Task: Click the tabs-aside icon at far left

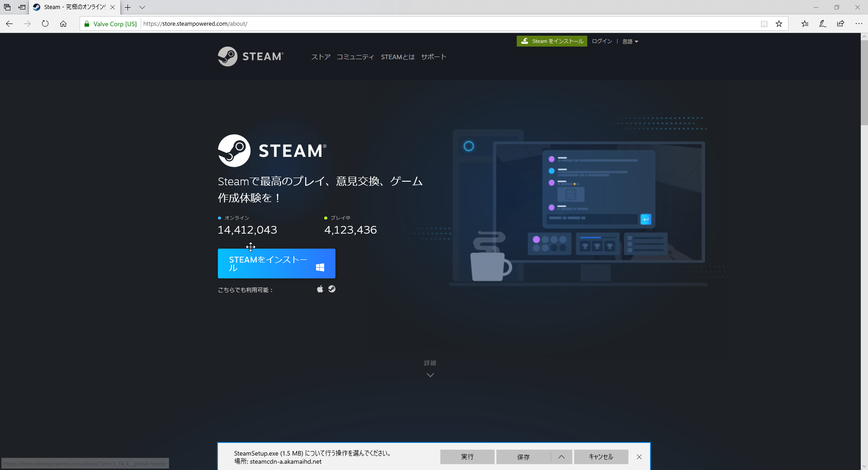Action: coord(7,7)
